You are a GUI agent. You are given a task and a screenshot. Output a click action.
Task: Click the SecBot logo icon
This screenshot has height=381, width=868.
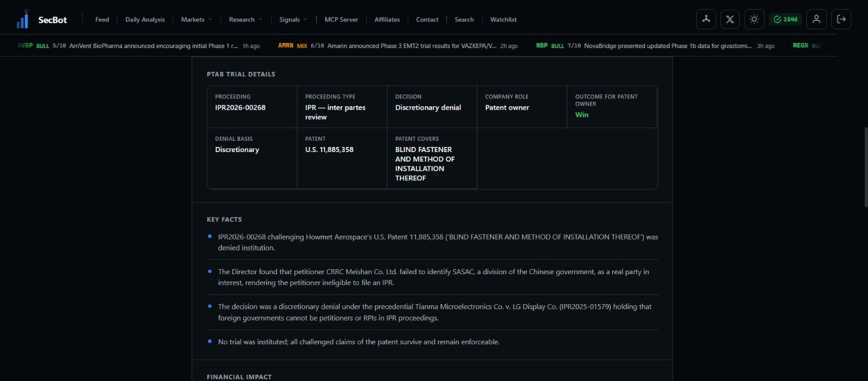click(23, 19)
